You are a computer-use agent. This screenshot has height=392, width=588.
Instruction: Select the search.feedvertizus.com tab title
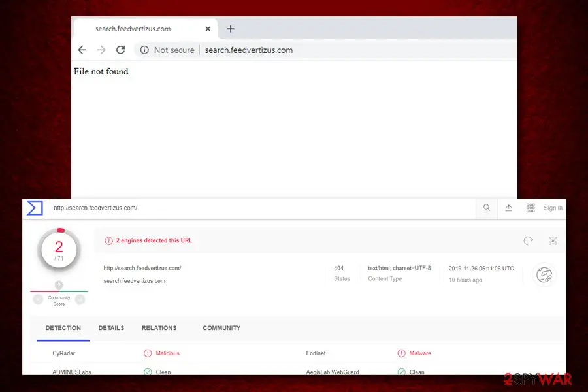coord(133,29)
